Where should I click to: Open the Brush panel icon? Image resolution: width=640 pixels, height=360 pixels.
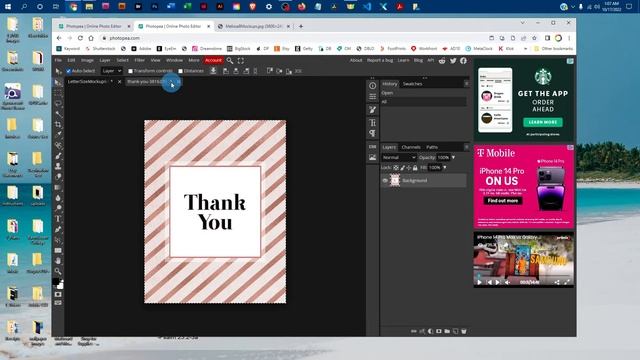click(x=373, y=109)
